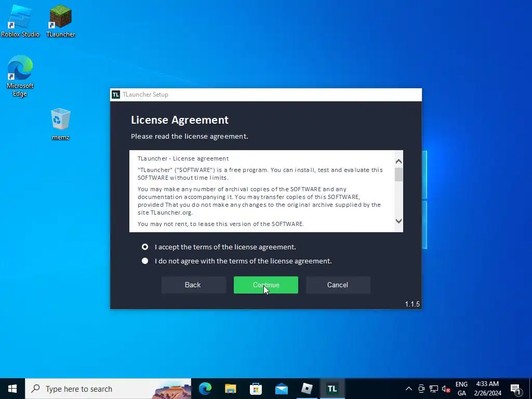Viewport: 532px width, 399px height.
Task: Click 'You may not rent' license line
Action: [220, 224]
